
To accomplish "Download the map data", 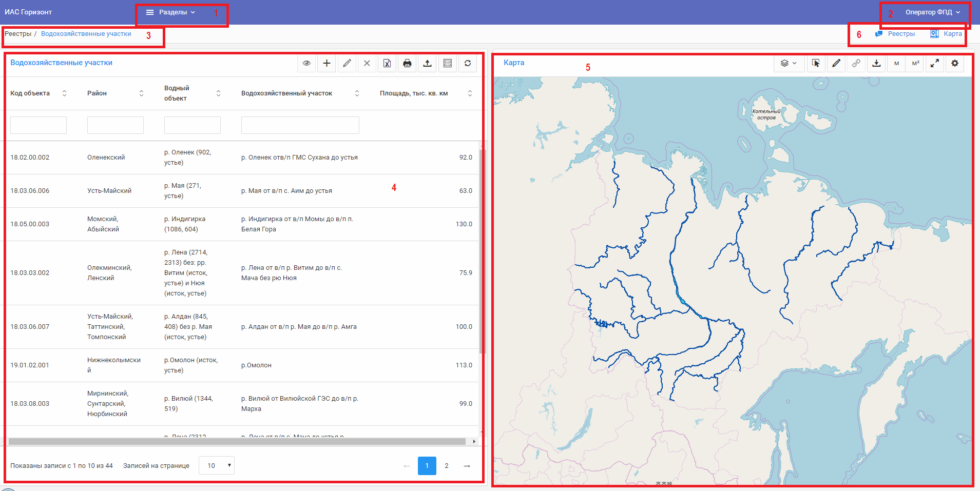I will point(876,63).
